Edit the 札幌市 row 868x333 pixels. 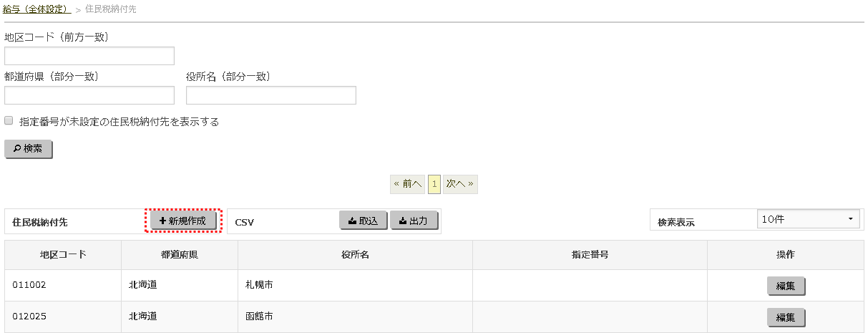click(786, 286)
